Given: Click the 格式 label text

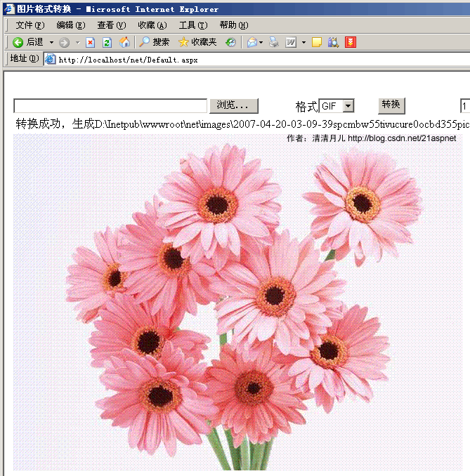Looking at the screenshot, I should tap(306, 107).
